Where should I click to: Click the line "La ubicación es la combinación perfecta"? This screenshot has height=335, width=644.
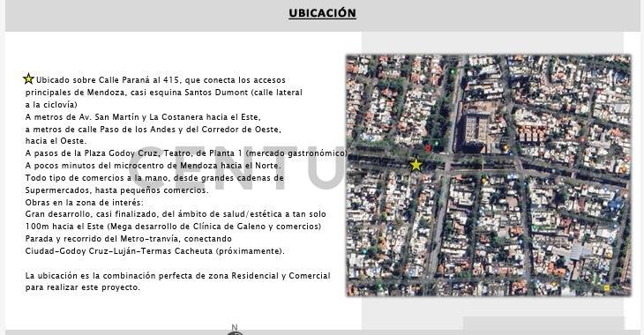pyautogui.click(x=178, y=275)
